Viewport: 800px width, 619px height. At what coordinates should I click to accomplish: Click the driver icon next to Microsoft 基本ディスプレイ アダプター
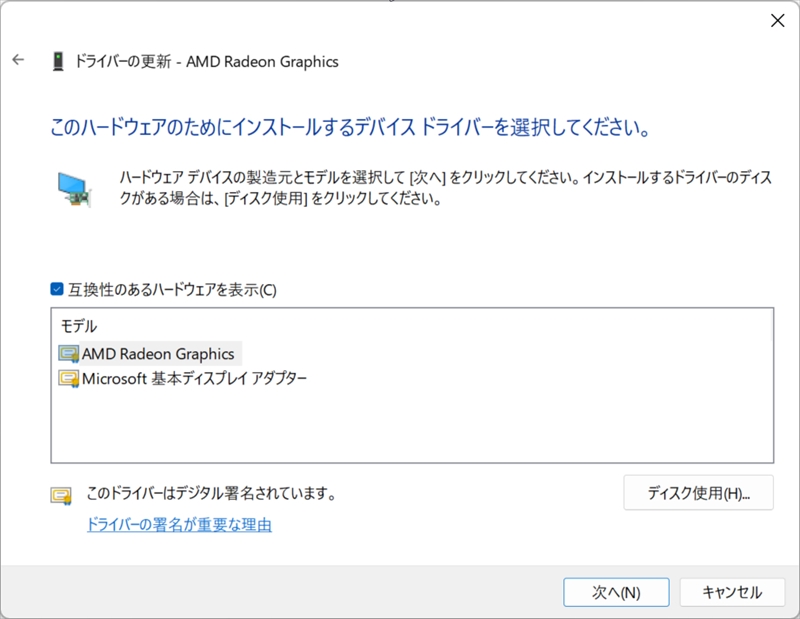[68, 379]
